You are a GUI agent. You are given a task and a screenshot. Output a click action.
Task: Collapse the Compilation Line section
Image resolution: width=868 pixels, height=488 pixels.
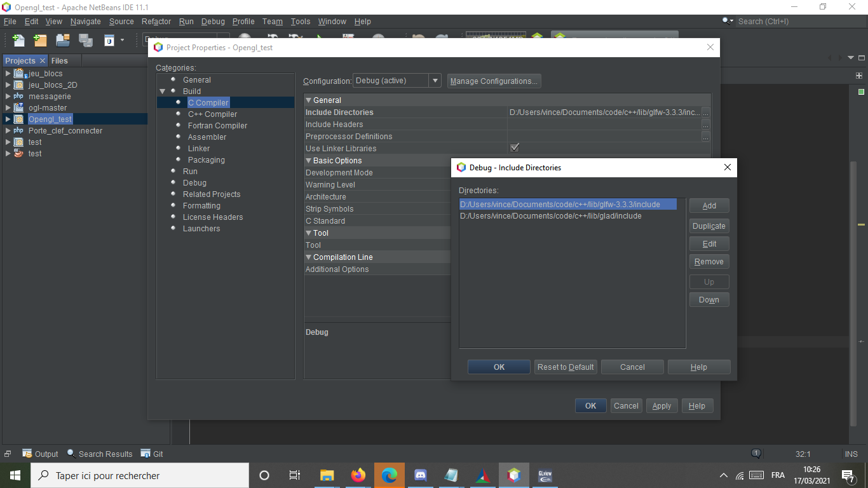pos(309,257)
